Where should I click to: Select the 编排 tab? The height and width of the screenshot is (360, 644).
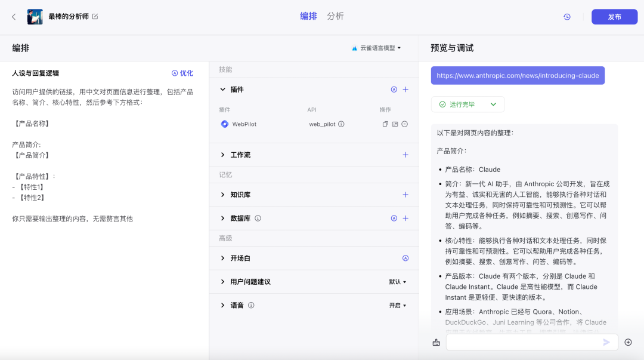(x=308, y=16)
